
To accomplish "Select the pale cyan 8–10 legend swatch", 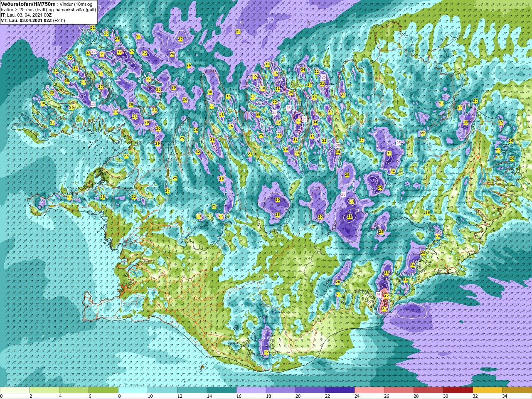I will click(133, 390).
